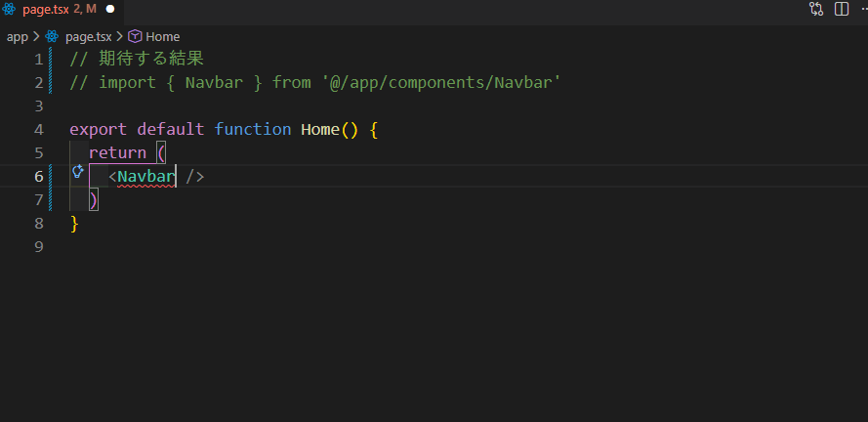Screen dimensions: 868x422
Task: Click the Home function name on line 4
Action: click(x=320, y=130)
